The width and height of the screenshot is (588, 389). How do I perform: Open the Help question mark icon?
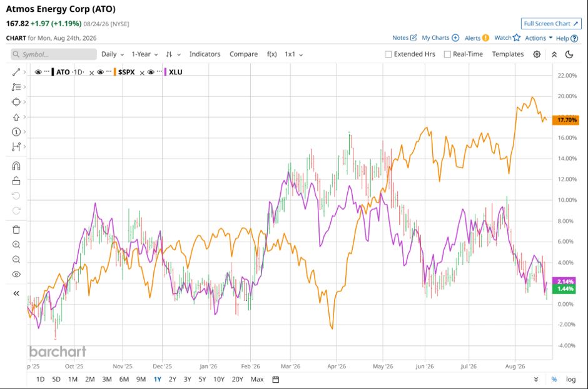click(574, 38)
